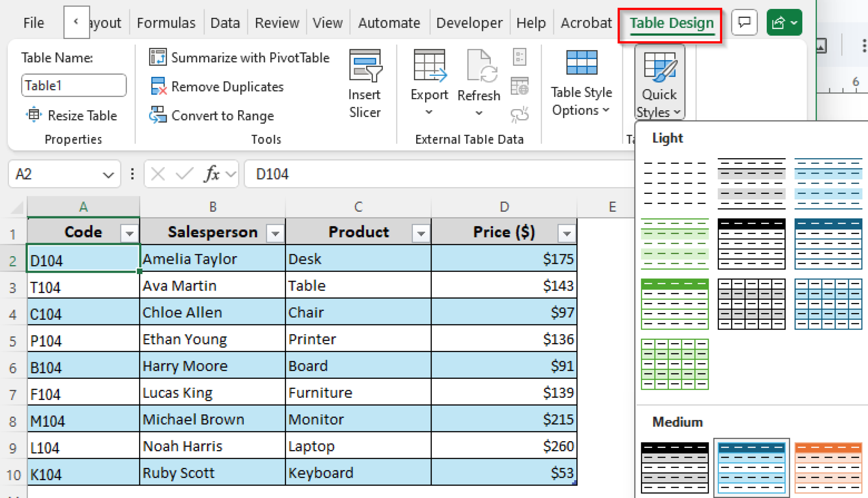Image resolution: width=868 pixels, height=498 pixels.
Task: Expand the Price ($) filter menu
Action: tap(567, 233)
